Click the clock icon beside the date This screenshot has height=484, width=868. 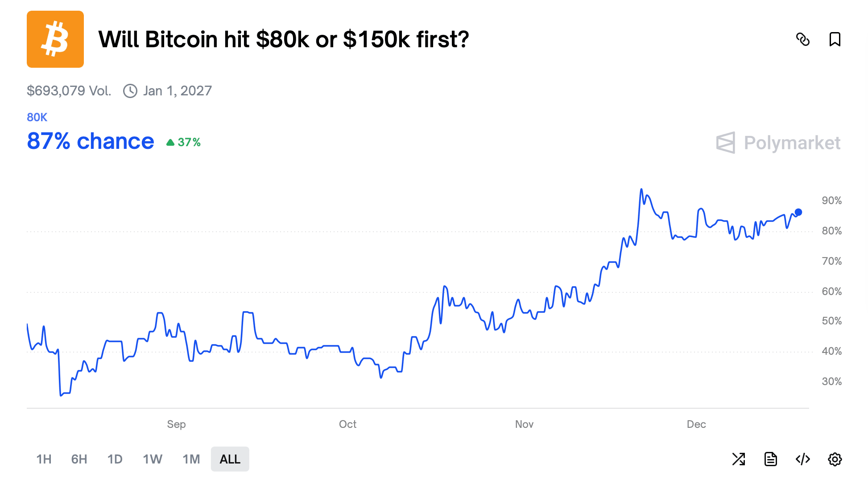[130, 90]
